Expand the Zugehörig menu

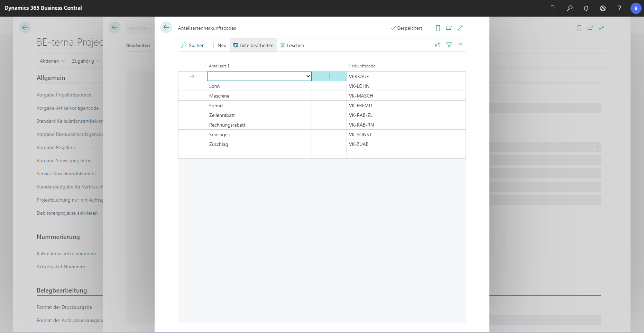(x=86, y=61)
